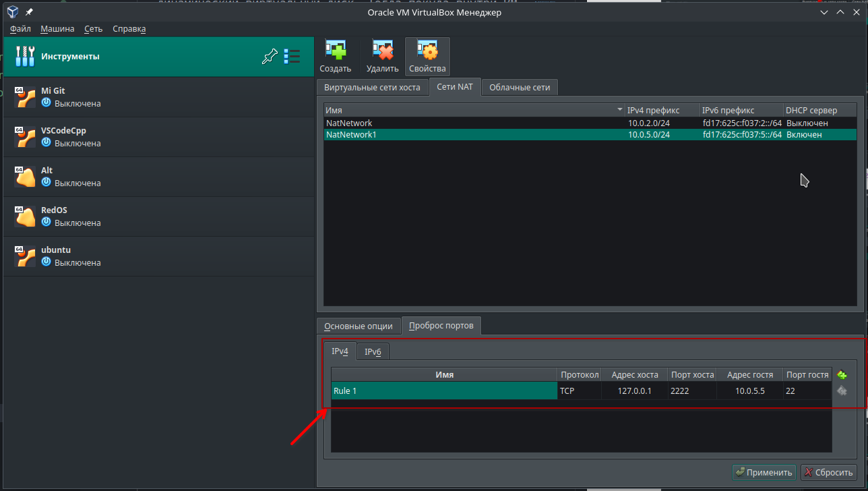Switch to the Облачные сети tab
This screenshot has width=868, height=491.
click(x=519, y=87)
